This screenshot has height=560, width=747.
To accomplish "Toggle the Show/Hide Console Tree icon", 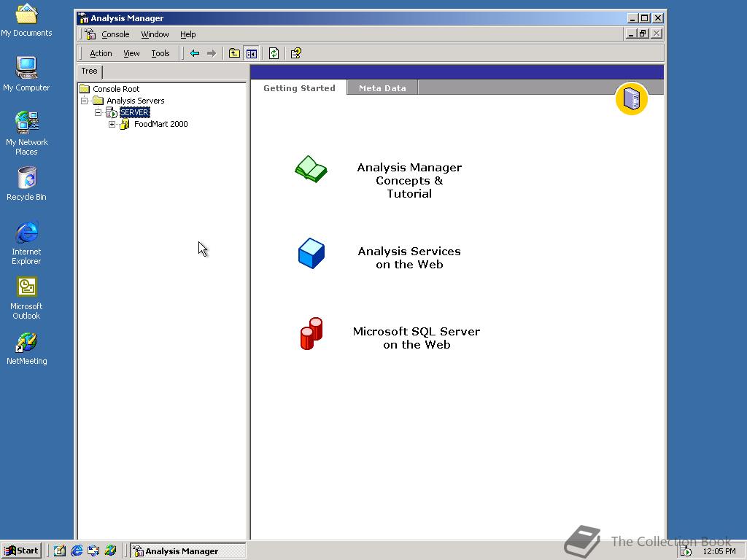I will coord(252,53).
